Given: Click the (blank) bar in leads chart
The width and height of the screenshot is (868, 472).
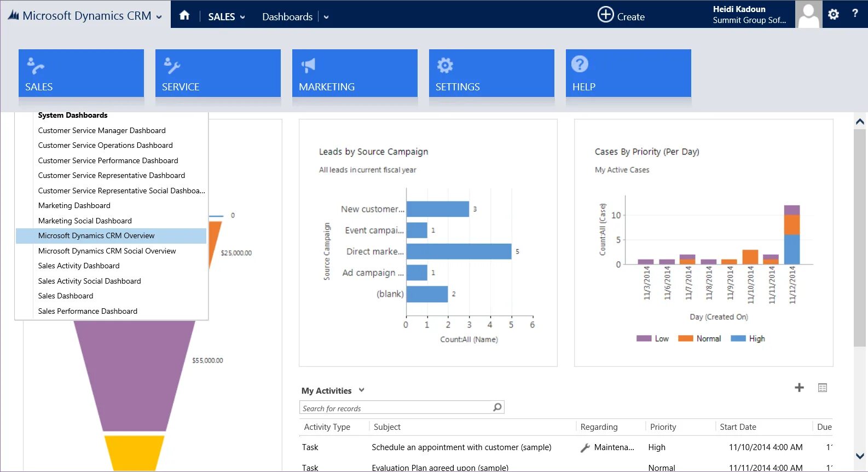Looking at the screenshot, I should coord(427,294).
